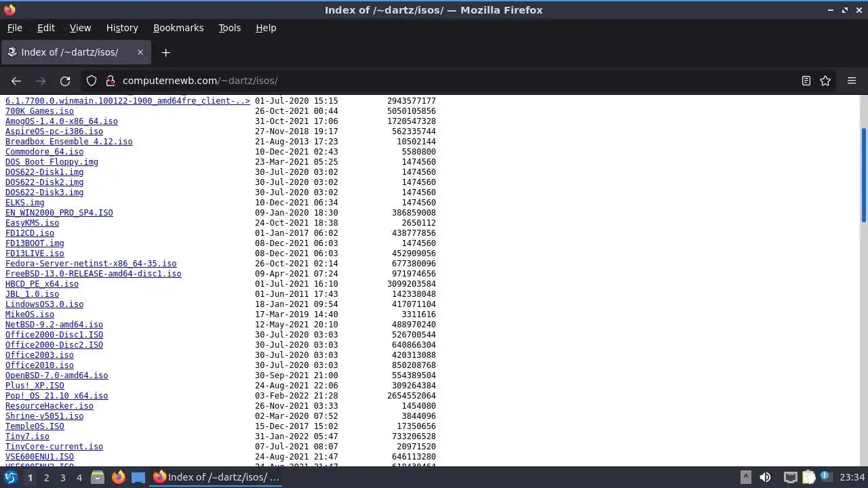868x488 pixels.
Task: Open the AmogOS-1.4.0-x86_64.iso link
Action: coord(62,121)
